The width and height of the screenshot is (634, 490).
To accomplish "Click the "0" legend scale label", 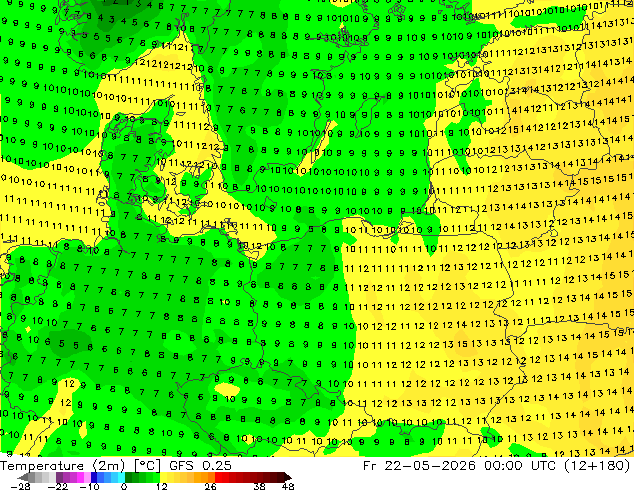I will click(124, 486).
